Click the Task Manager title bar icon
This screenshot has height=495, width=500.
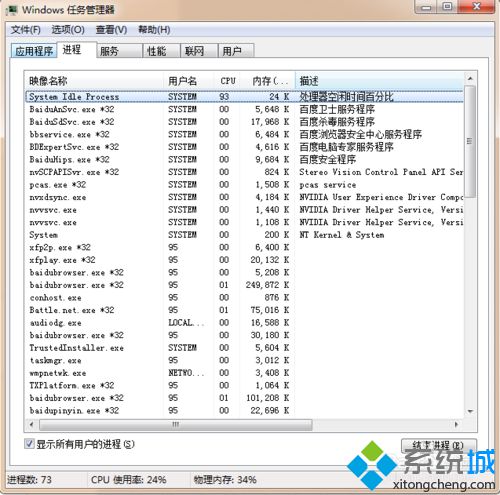(x=12, y=10)
